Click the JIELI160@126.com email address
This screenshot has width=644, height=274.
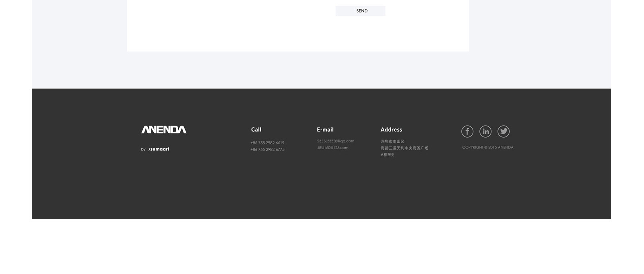(x=332, y=148)
